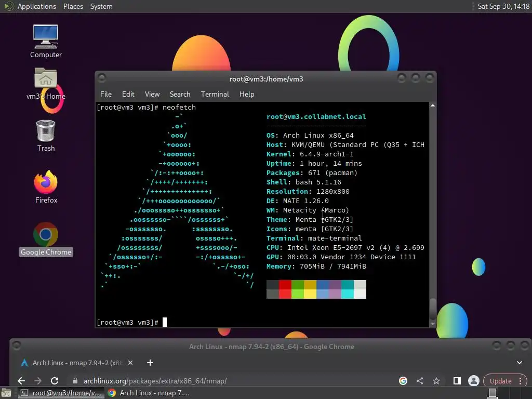Screen dimensions: 532x399
Task: Open the Applications menu
Action: tap(37, 6)
